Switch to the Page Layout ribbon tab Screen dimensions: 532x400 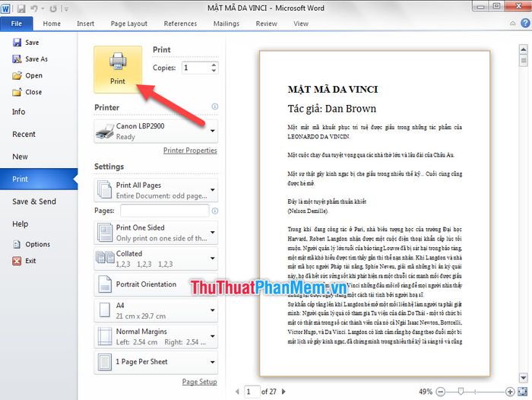pyautogui.click(x=129, y=24)
